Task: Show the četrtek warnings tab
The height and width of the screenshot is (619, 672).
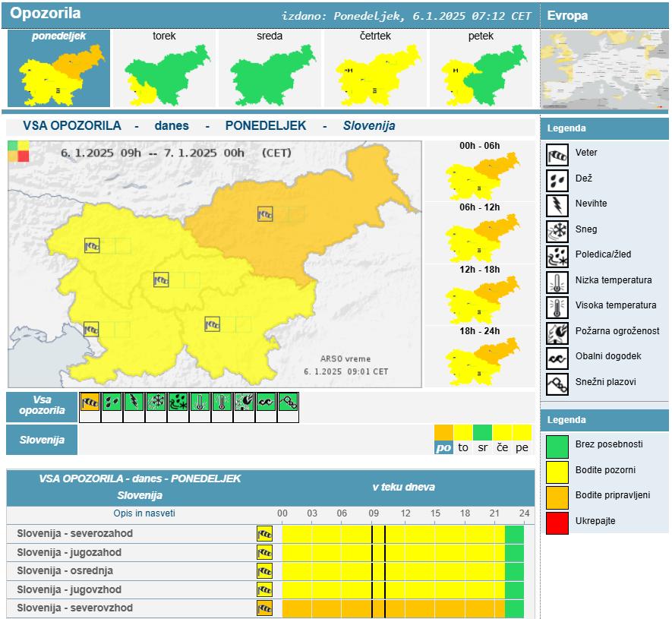Action: click(375, 68)
